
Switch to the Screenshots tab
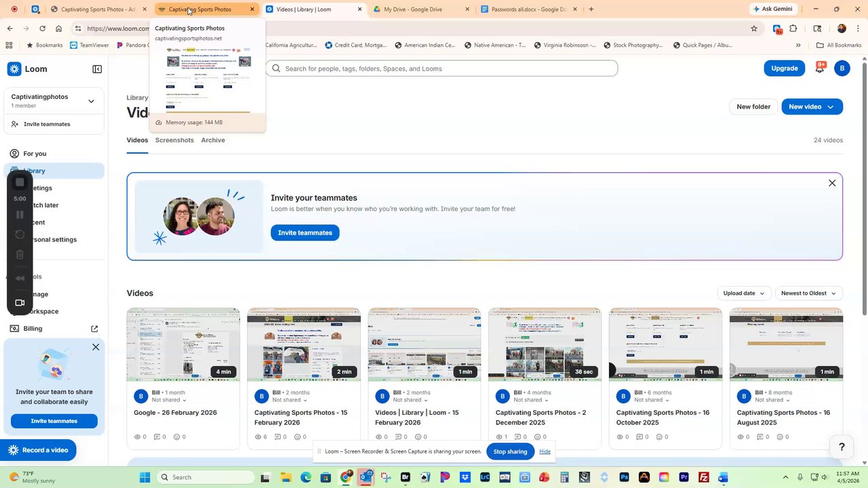coord(174,140)
